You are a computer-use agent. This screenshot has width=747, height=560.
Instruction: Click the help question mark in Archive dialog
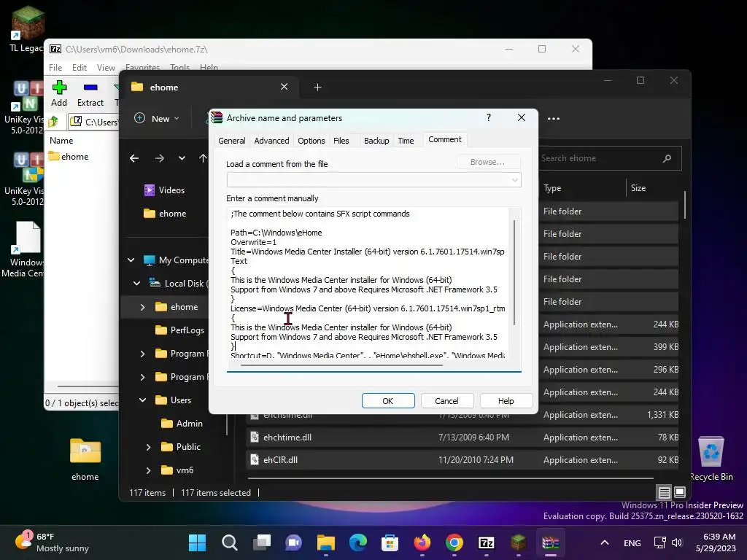coord(489,117)
